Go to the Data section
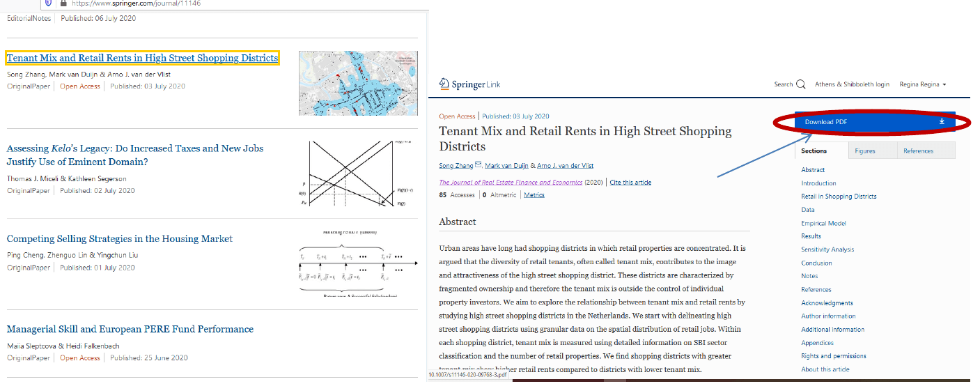The width and height of the screenshot is (980, 384). pos(807,210)
